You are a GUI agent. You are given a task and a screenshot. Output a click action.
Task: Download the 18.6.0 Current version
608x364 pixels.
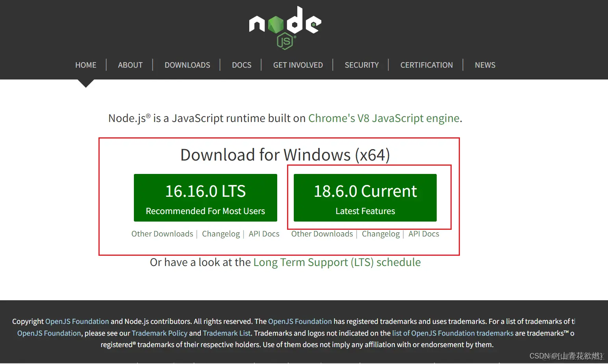(365, 198)
